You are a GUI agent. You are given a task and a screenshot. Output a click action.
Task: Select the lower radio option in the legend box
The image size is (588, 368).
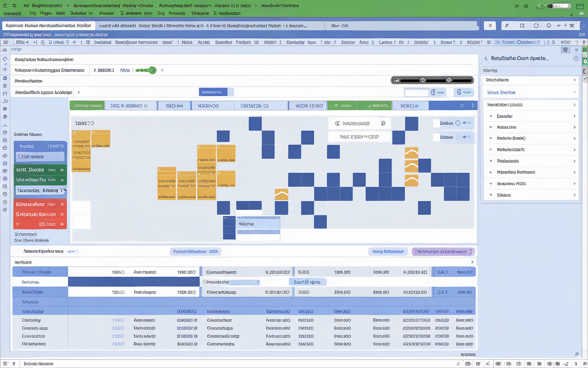(458, 137)
